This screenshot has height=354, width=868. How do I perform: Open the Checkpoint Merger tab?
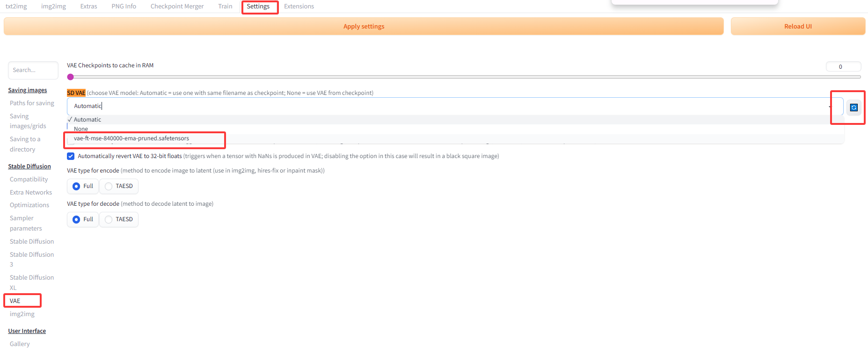(x=177, y=7)
